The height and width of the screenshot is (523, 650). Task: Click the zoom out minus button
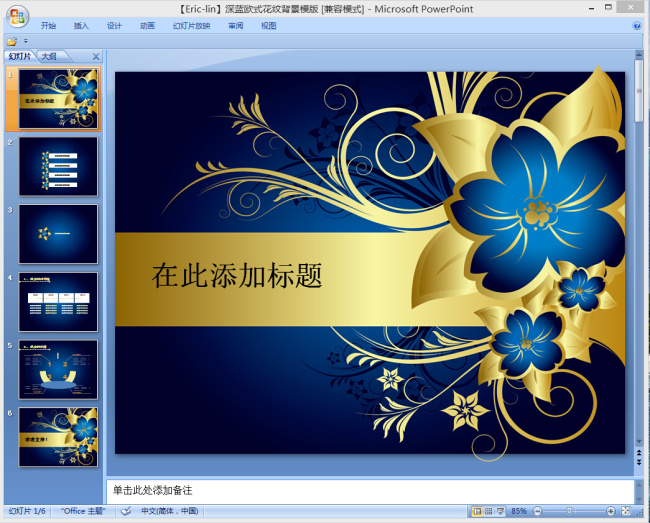point(537,511)
